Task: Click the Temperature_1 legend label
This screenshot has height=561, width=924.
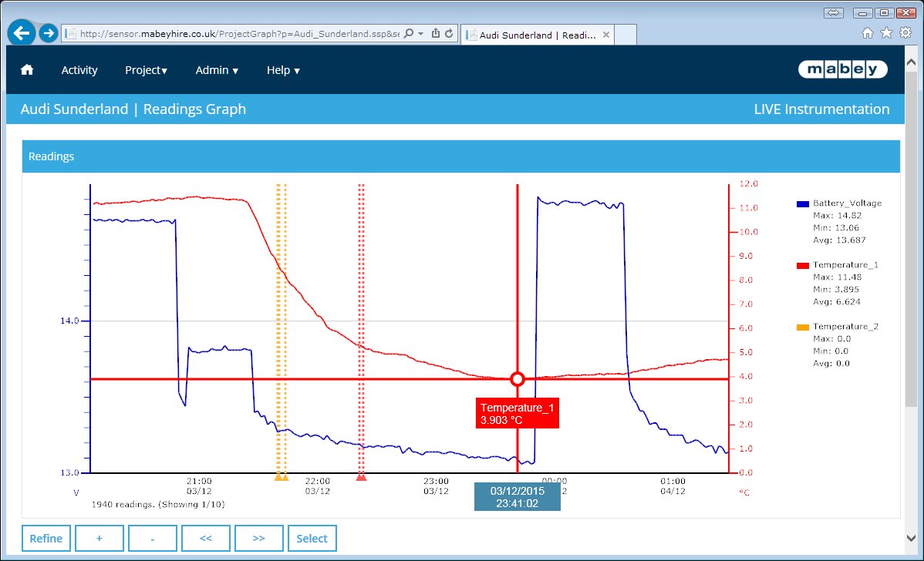Action: coord(845,265)
